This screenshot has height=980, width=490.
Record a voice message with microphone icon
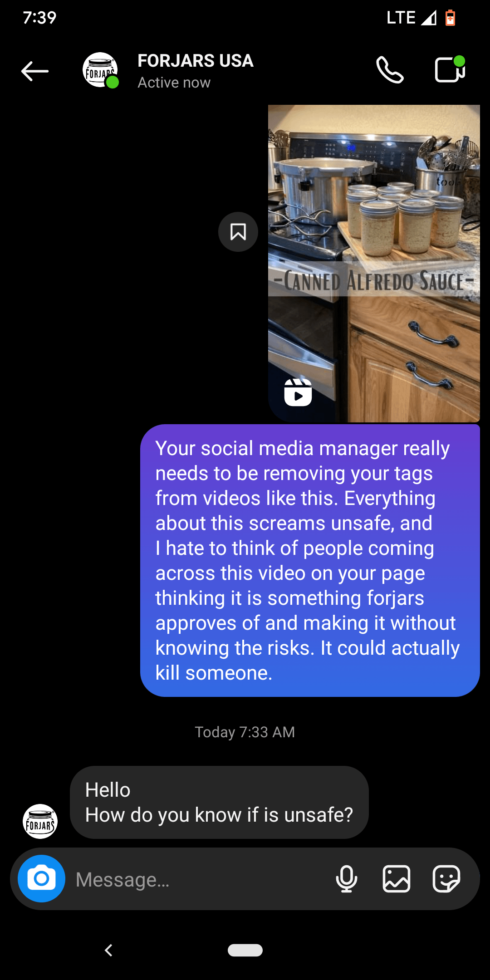[x=347, y=879]
